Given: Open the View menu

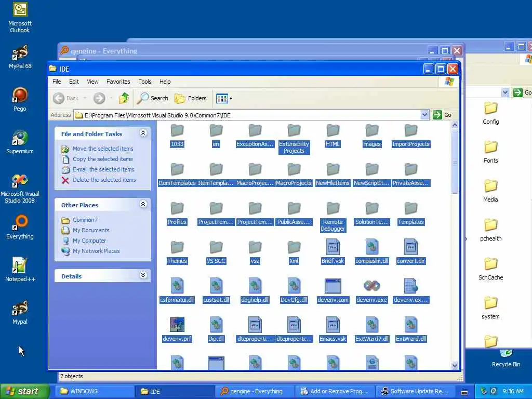Looking at the screenshot, I should coord(92,82).
